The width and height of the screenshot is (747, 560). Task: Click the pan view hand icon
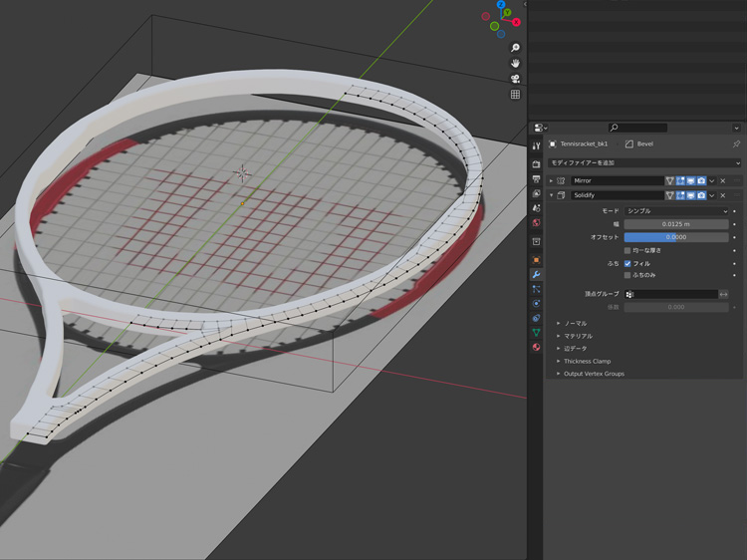point(515,63)
